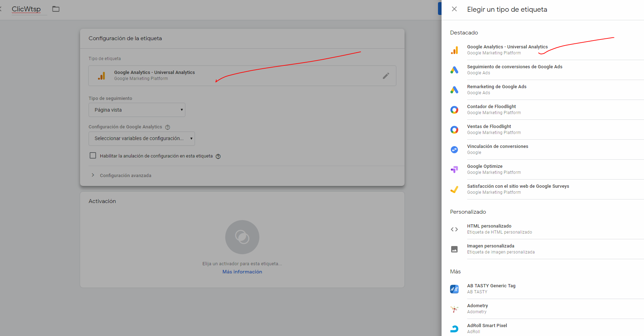The image size is (644, 336).
Task: Expand Configuración avanzada section
Action: (125, 175)
